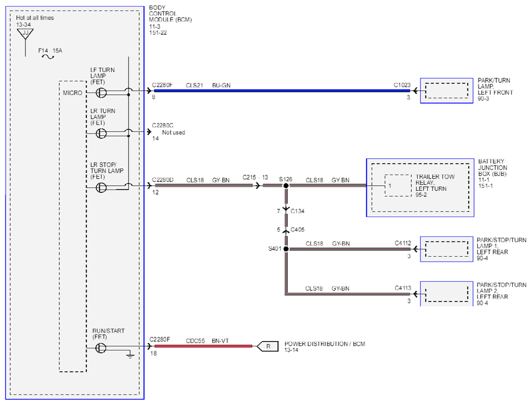Image resolution: width=532 pixels, height=405 pixels.
Task: Open the '151-22' reference under BCM
Action: [x=158, y=33]
